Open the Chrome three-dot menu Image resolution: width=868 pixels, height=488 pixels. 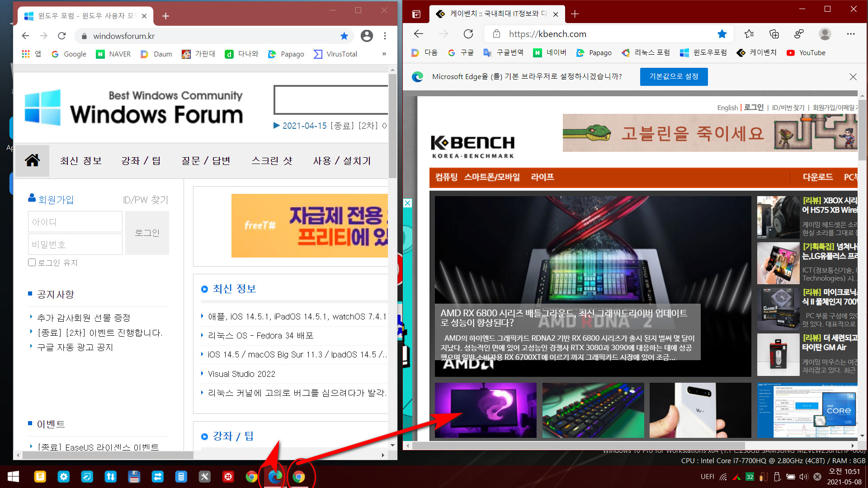click(x=385, y=36)
